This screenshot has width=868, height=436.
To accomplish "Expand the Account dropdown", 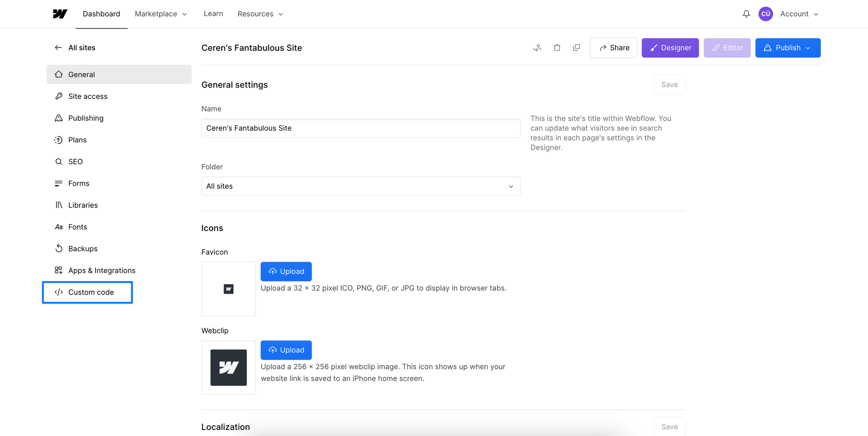I will click(x=799, y=14).
